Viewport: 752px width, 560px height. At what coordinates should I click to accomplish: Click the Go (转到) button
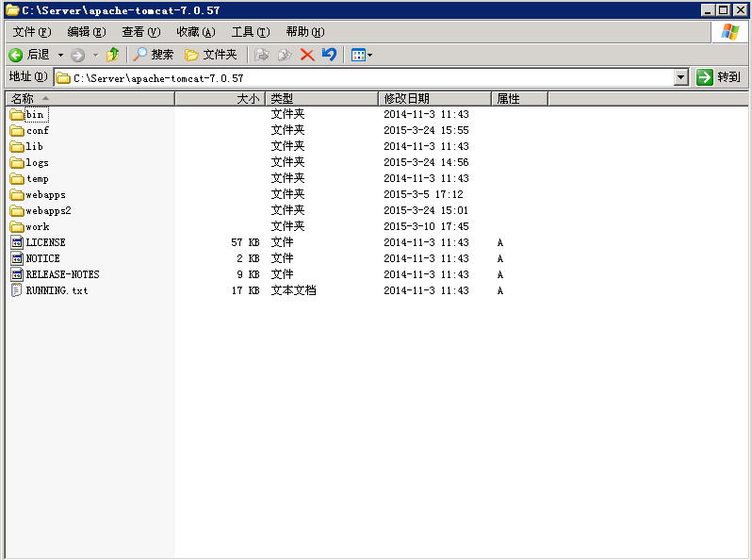718,76
